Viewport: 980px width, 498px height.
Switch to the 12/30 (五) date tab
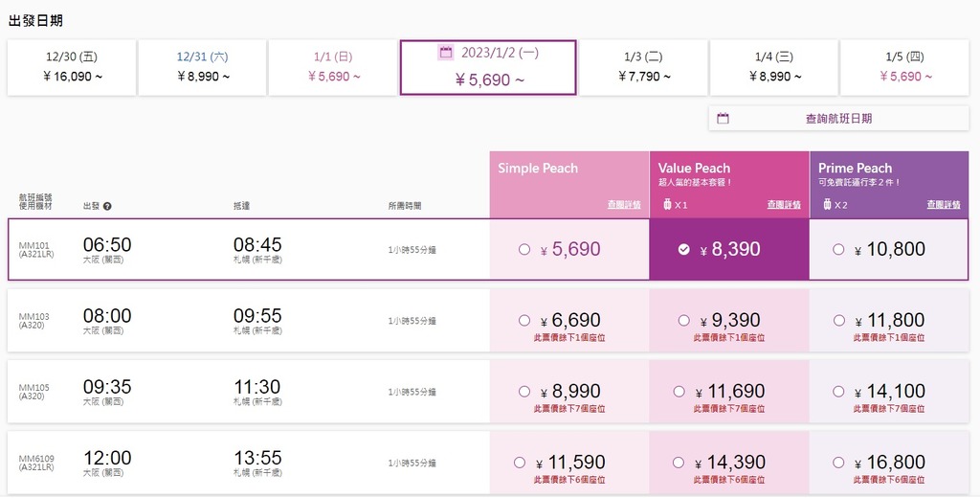72,68
